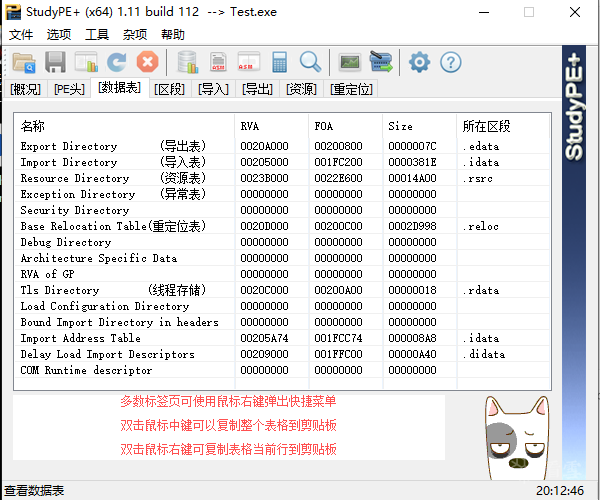Click the 所在区段 column header
Viewport: 600px width, 500px height.
[x=503, y=126]
